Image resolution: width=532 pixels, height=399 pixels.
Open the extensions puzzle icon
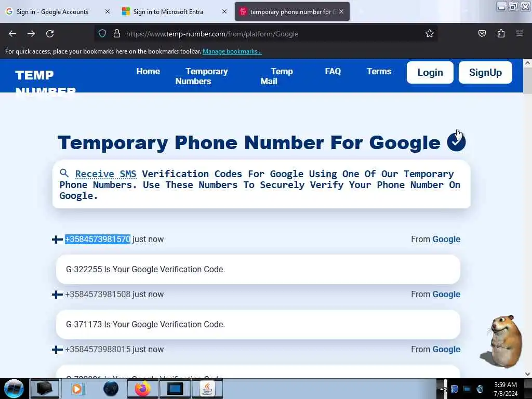pyautogui.click(x=501, y=33)
